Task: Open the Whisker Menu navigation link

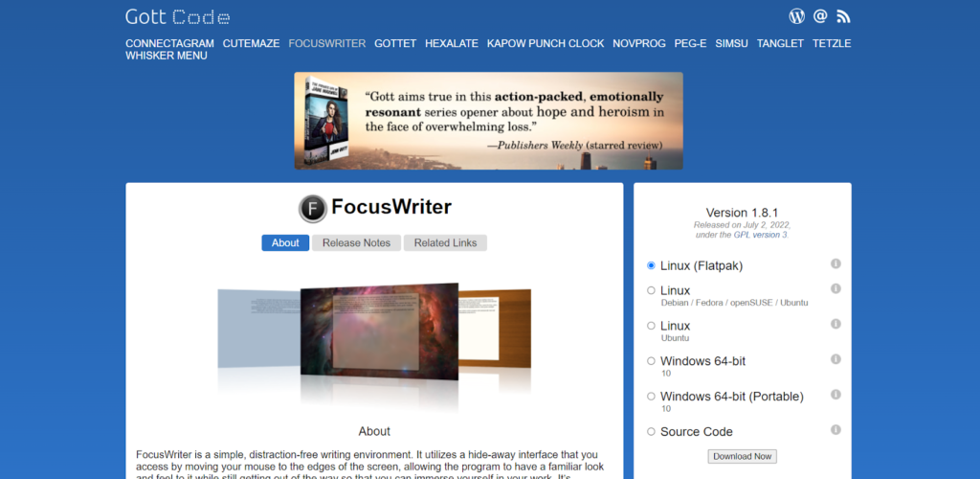Action: tap(167, 56)
